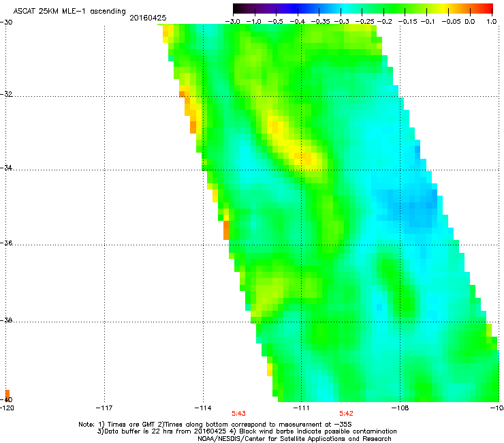Click the '-0.2' color scale label
The image size is (504, 443).
(x=384, y=22)
